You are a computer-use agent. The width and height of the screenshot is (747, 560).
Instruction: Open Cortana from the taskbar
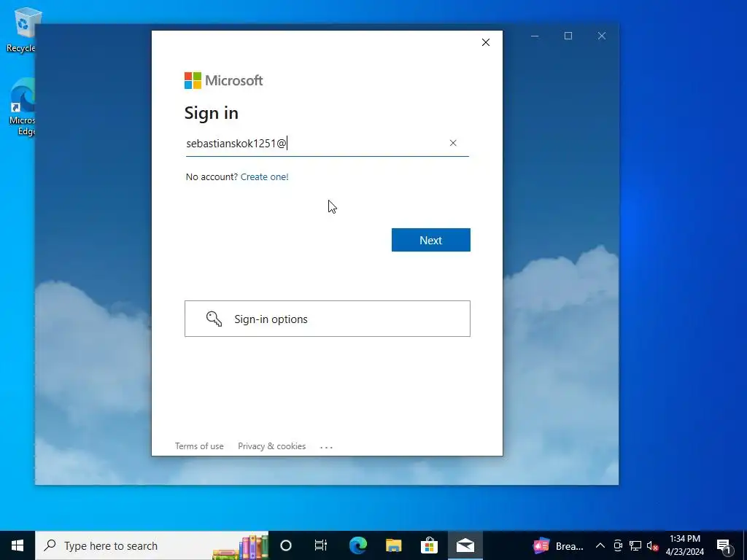[286, 545]
